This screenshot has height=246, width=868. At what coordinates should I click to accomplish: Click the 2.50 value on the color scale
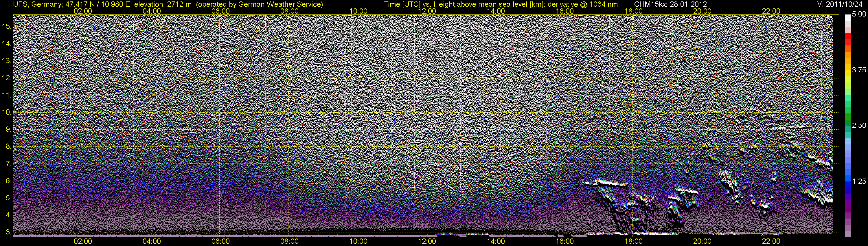click(x=859, y=125)
